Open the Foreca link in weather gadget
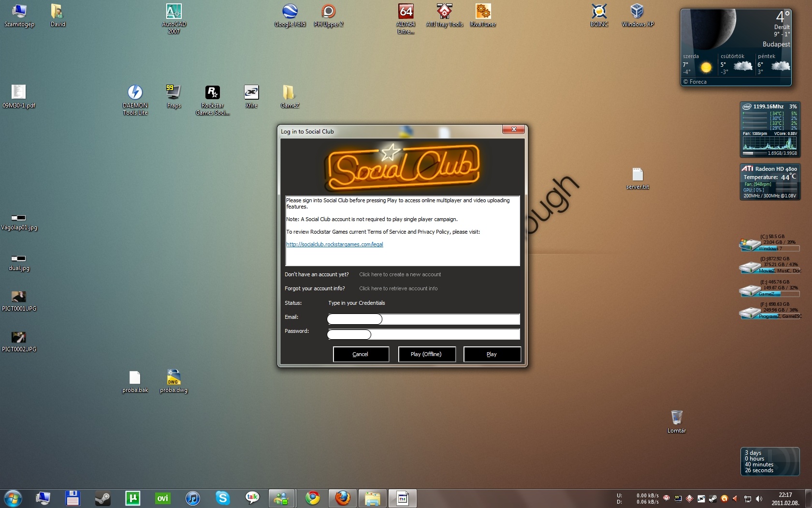 (695, 82)
